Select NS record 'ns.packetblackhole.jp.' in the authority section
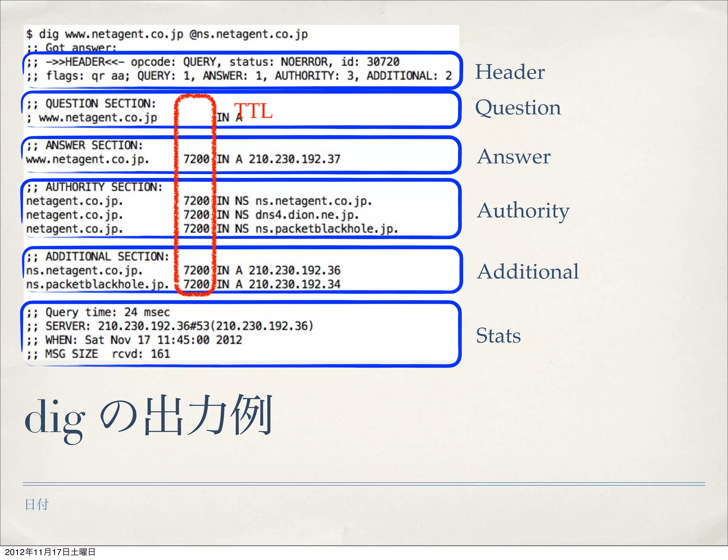728x560 pixels. 327,229
